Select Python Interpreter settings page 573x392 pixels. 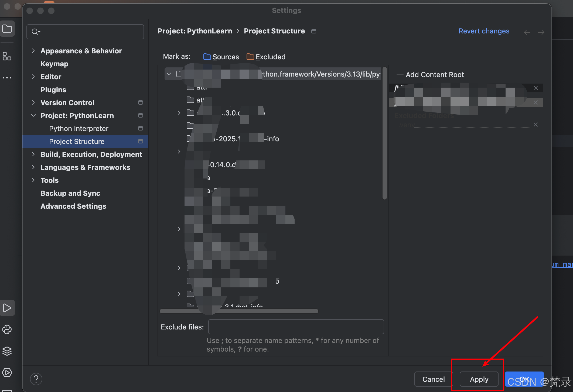click(79, 129)
